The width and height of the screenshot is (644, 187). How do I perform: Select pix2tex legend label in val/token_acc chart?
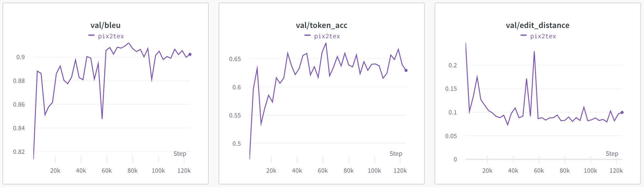pos(327,36)
